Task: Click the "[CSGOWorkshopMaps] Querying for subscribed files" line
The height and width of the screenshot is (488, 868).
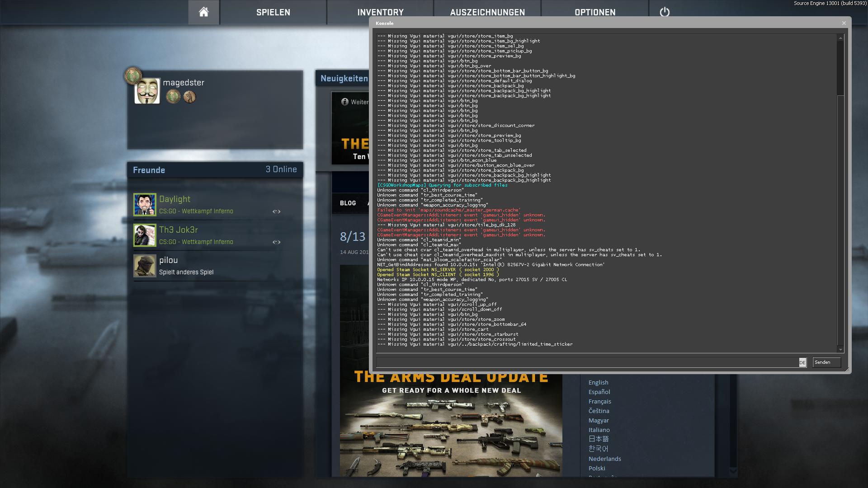Action: pos(442,185)
